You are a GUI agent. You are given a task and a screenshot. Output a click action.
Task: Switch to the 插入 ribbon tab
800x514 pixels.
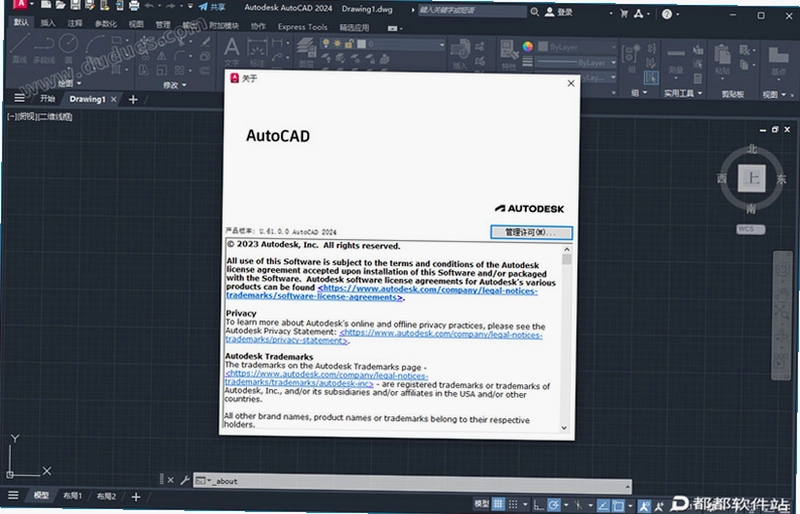tap(48, 22)
